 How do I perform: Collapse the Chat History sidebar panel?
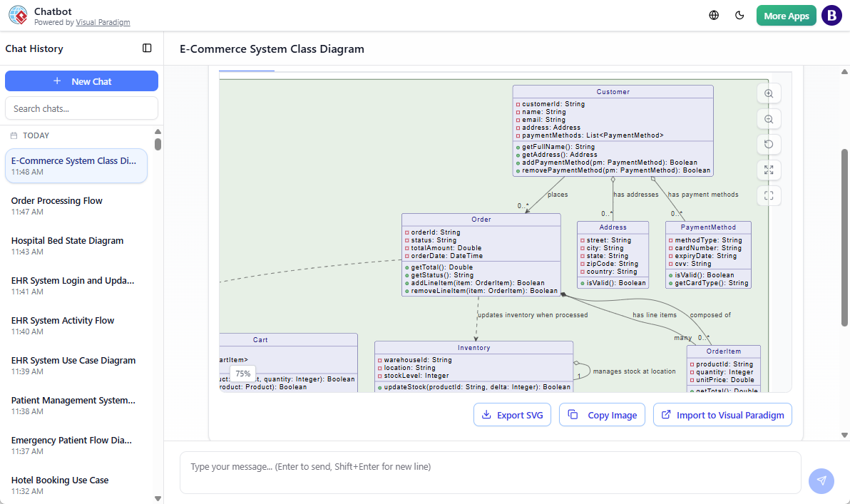147,48
